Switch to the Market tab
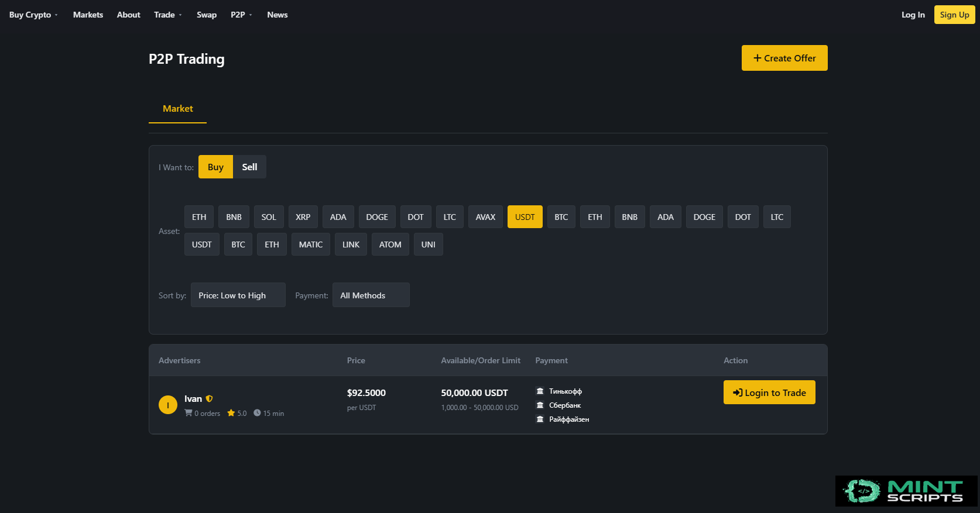 (x=178, y=109)
